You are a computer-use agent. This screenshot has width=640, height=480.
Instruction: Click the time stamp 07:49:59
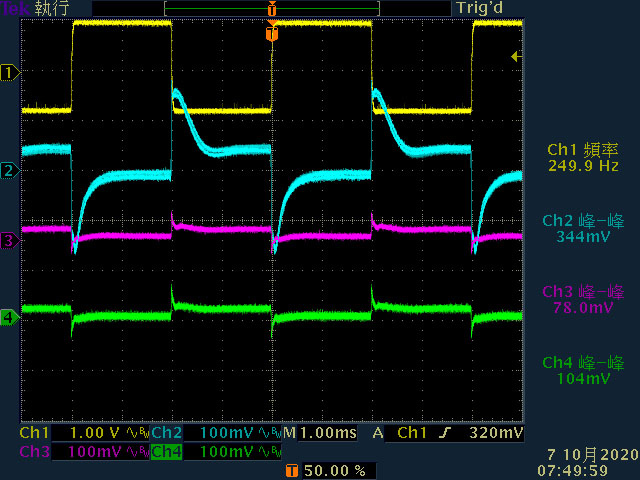[572, 471]
